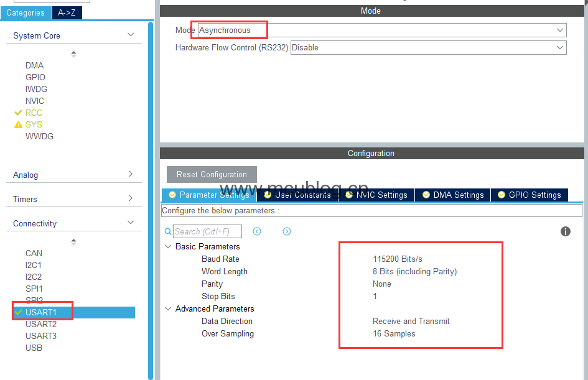The width and height of the screenshot is (588, 380).
Task: Open the Parameter Settings tab
Action: [209, 195]
